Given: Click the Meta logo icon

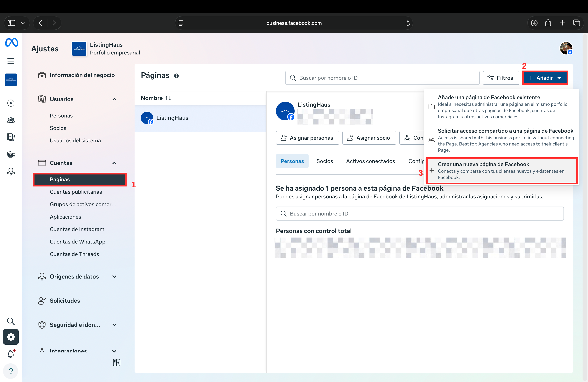Looking at the screenshot, I should (x=11, y=43).
